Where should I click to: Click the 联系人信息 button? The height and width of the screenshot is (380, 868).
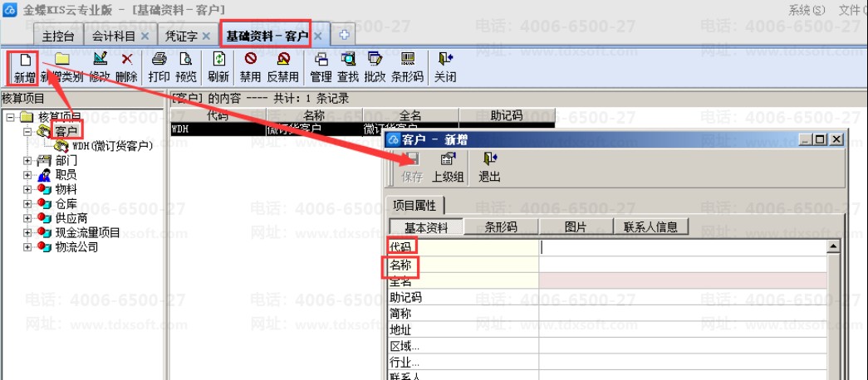(650, 227)
